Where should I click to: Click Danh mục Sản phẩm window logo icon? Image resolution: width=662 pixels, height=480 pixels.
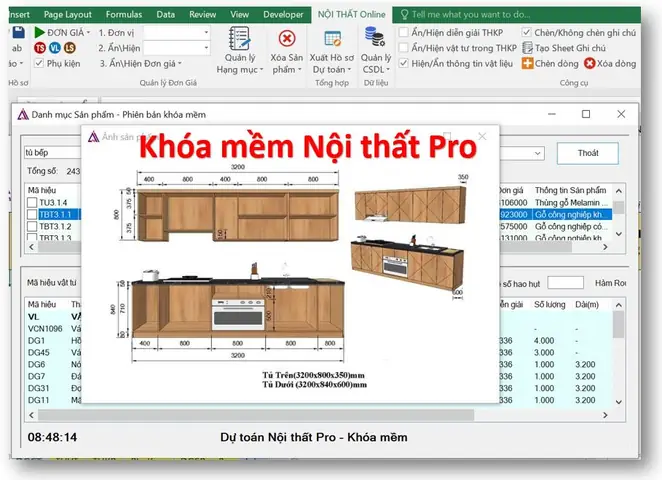tap(23, 114)
